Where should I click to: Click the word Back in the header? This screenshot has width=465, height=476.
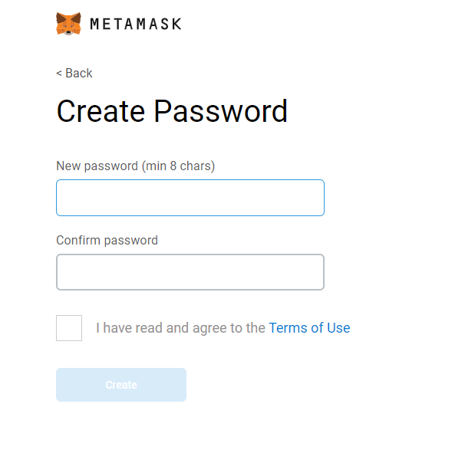(79, 73)
